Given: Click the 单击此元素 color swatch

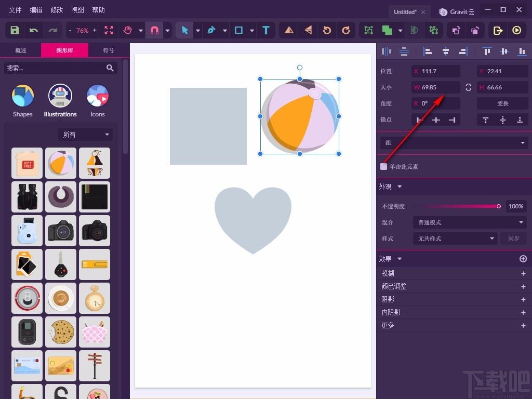Looking at the screenshot, I should (384, 167).
